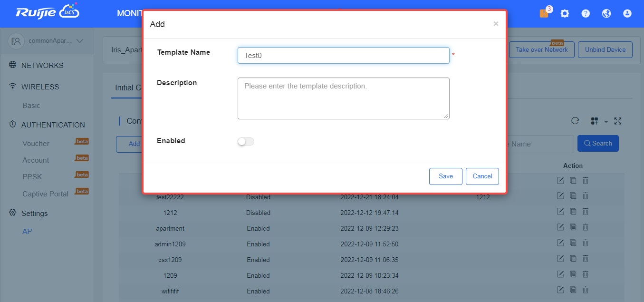Screen dimensions: 644x302
Task: Open the alert notifications icon
Action: [x=544, y=13]
